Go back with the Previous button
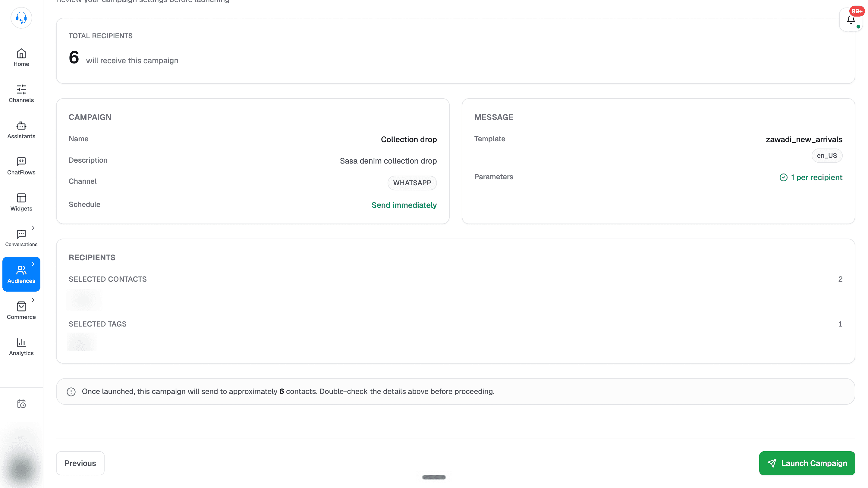The height and width of the screenshot is (488, 868). pos(80,463)
